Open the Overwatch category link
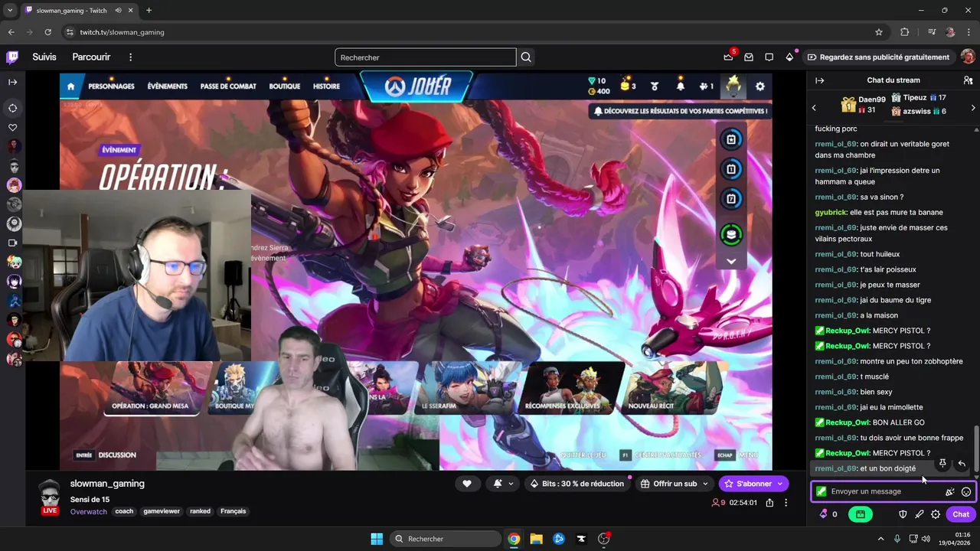980x551 pixels. tap(89, 511)
